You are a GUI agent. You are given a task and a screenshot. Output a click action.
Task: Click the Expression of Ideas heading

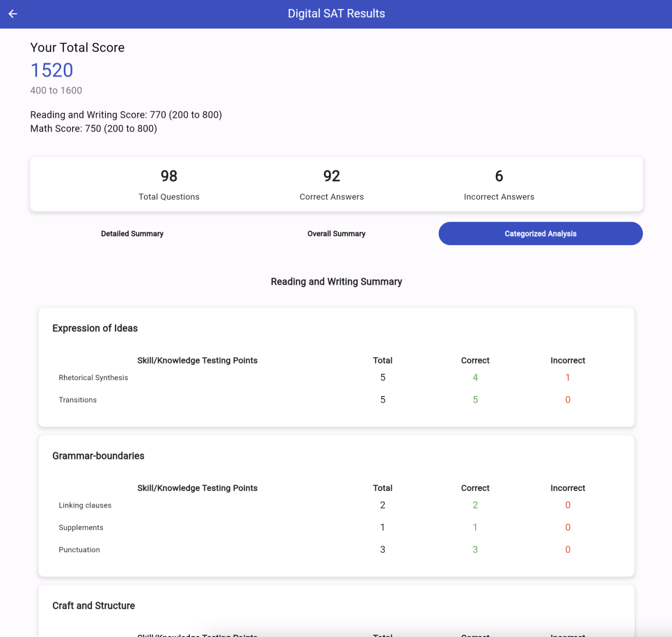click(x=95, y=329)
